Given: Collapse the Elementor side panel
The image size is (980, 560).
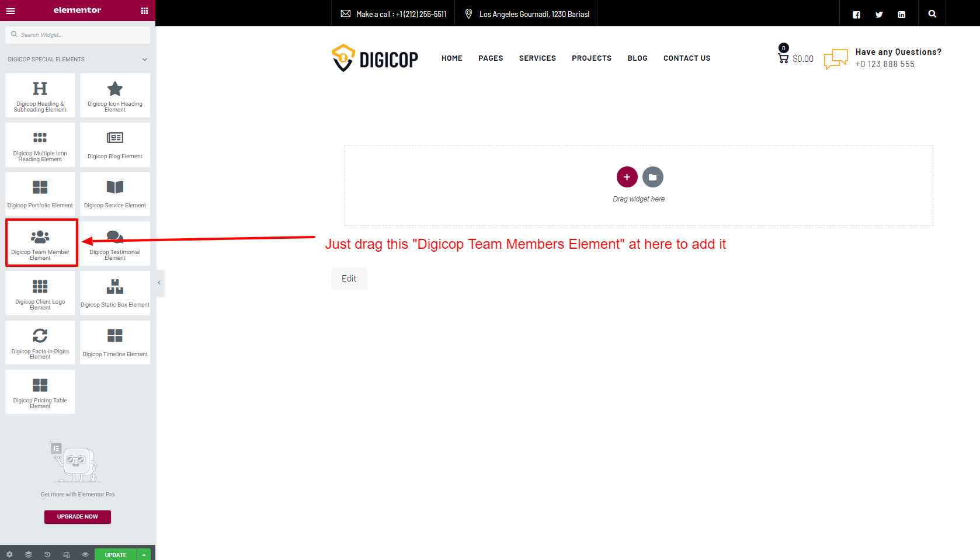Looking at the screenshot, I should click(159, 283).
